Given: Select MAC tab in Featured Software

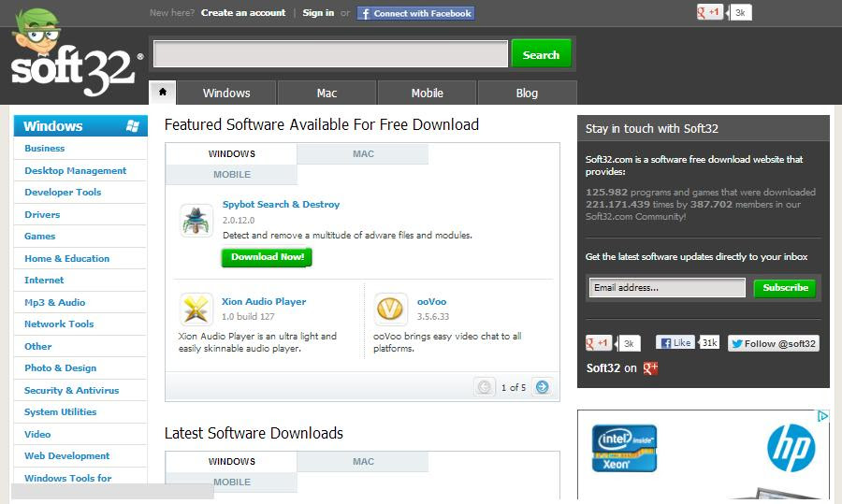Looking at the screenshot, I should [363, 153].
